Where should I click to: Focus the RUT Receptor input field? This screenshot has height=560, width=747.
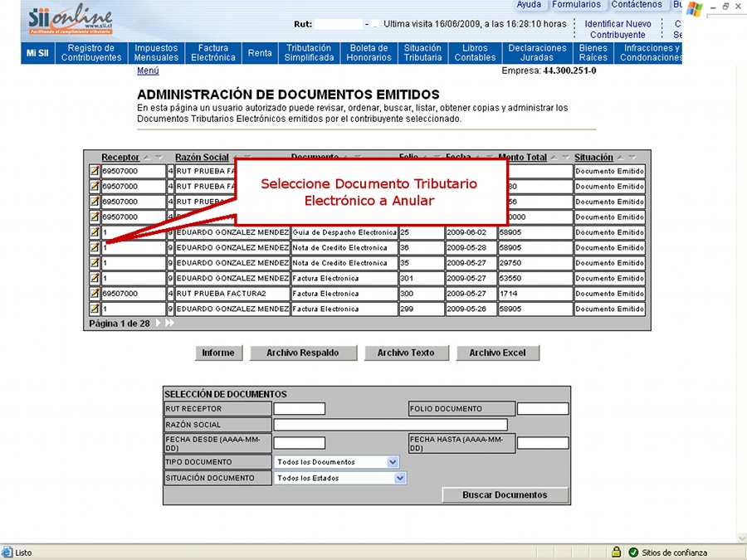(x=299, y=408)
